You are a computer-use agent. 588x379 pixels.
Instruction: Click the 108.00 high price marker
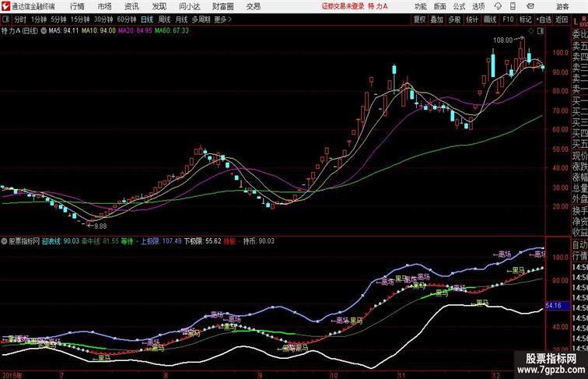(502, 40)
